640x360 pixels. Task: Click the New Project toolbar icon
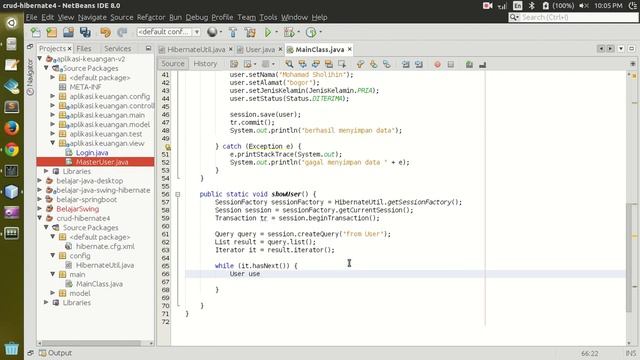(x=52, y=32)
